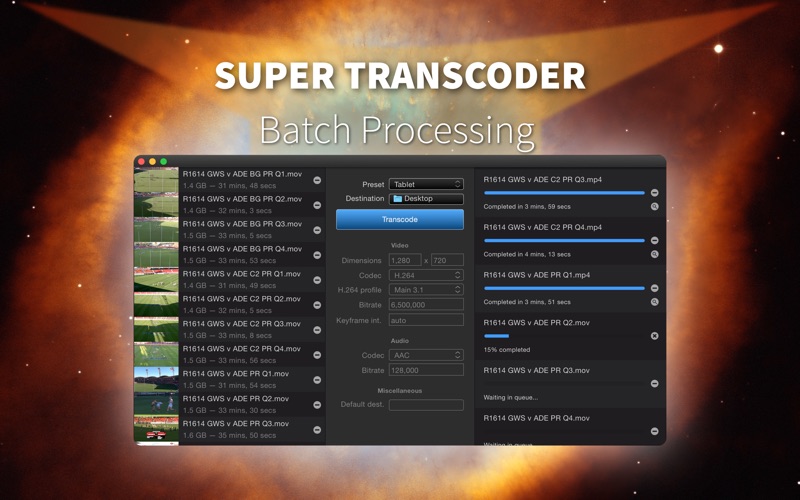Viewport: 800px width, 500px height.
Task: Click the PR Q2.mov 15% progress bar
Action: tap(564, 336)
